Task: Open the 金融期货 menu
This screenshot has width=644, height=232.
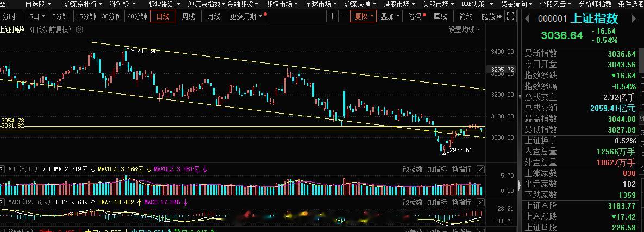Action: point(244,4)
